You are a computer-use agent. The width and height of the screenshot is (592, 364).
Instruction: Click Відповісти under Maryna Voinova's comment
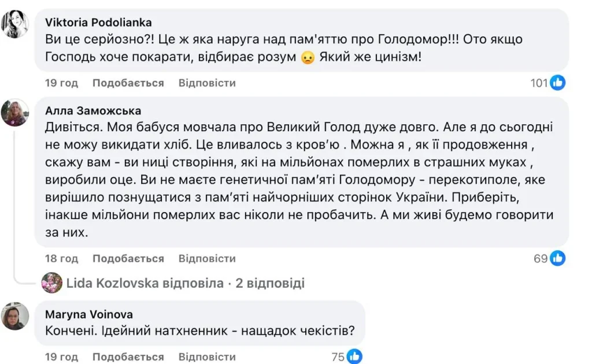pos(207,356)
